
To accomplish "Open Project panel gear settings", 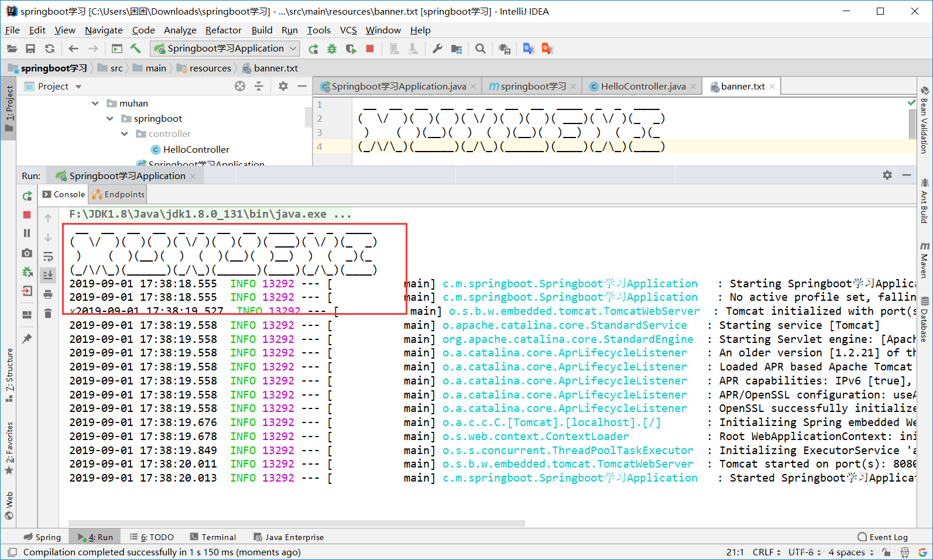I will [x=283, y=87].
